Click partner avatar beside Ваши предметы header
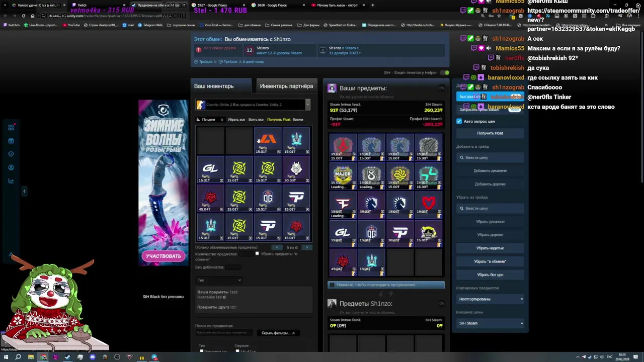 tap(332, 88)
